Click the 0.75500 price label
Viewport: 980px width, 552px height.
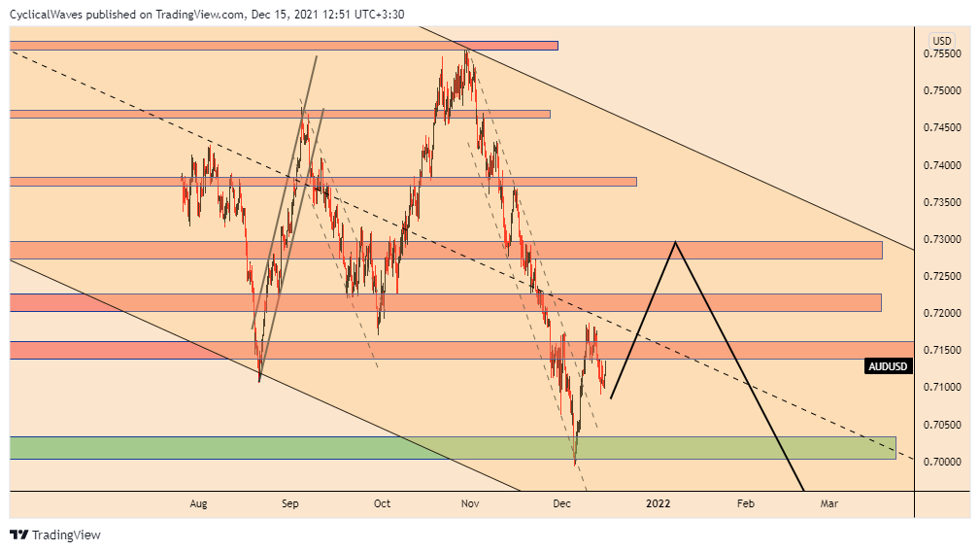point(942,53)
